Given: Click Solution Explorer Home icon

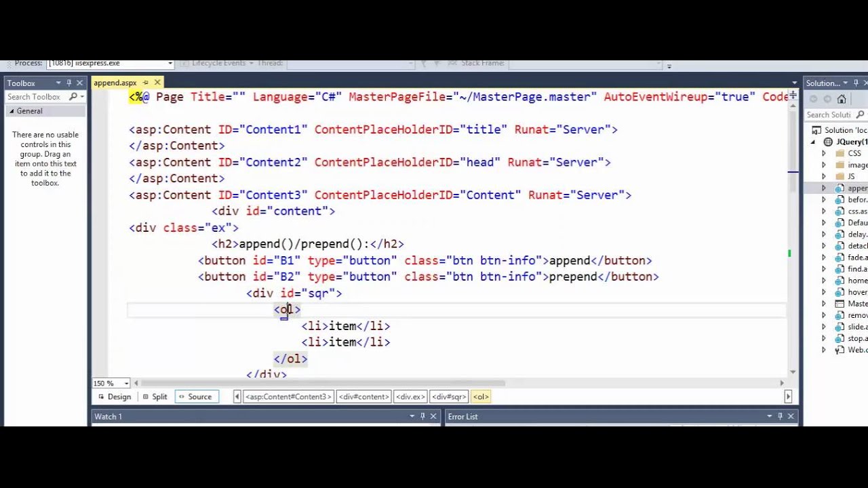Looking at the screenshot, I should pyautogui.click(x=842, y=99).
